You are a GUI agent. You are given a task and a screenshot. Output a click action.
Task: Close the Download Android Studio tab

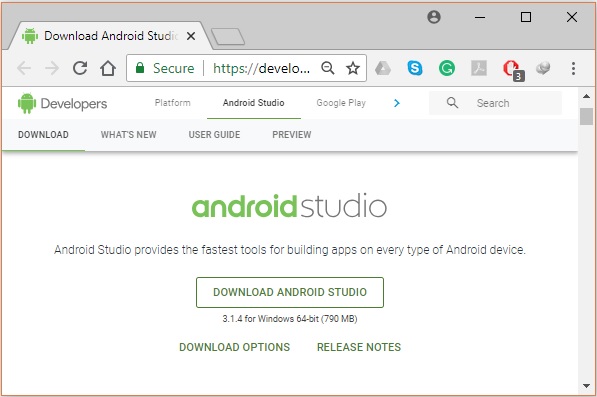[191, 36]
